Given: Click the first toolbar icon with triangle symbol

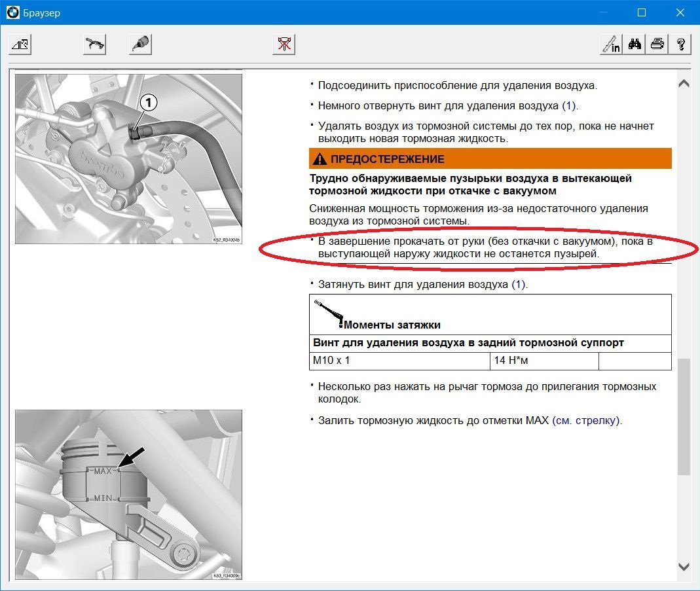Looking at the screenshot, I should pos(20,45).
